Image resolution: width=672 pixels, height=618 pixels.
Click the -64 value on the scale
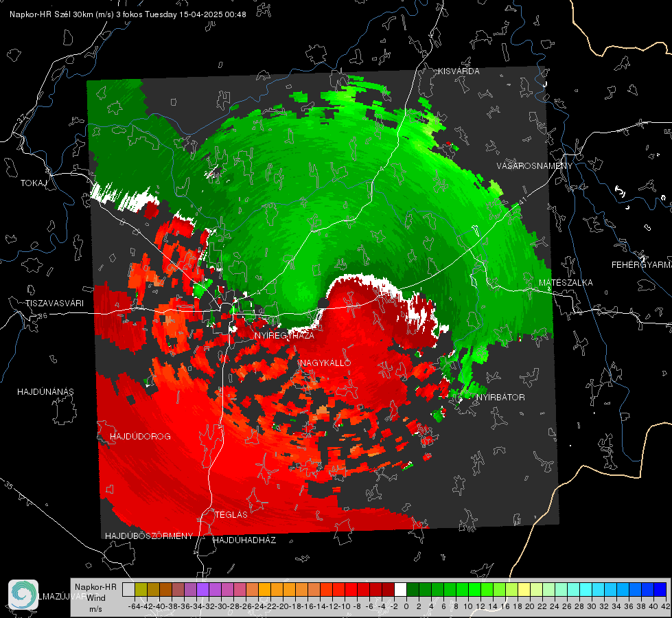[x=134, y=606]
